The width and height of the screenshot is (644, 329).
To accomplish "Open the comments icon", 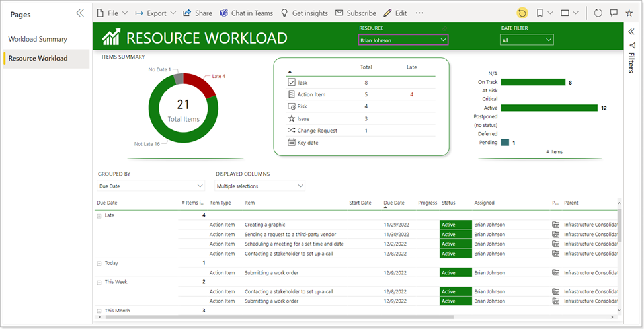I will tap(614, 13).
